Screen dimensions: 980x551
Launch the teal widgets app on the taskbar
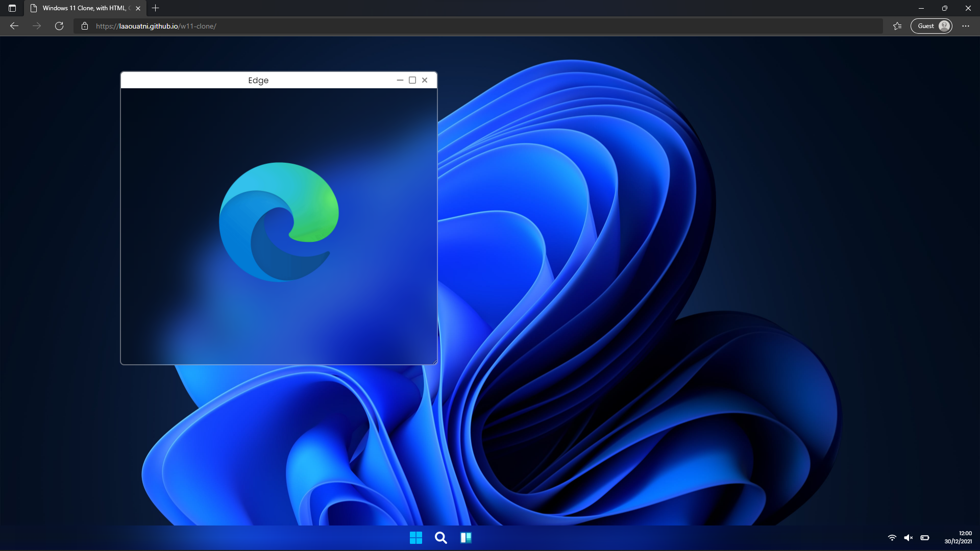pos(466,537)
